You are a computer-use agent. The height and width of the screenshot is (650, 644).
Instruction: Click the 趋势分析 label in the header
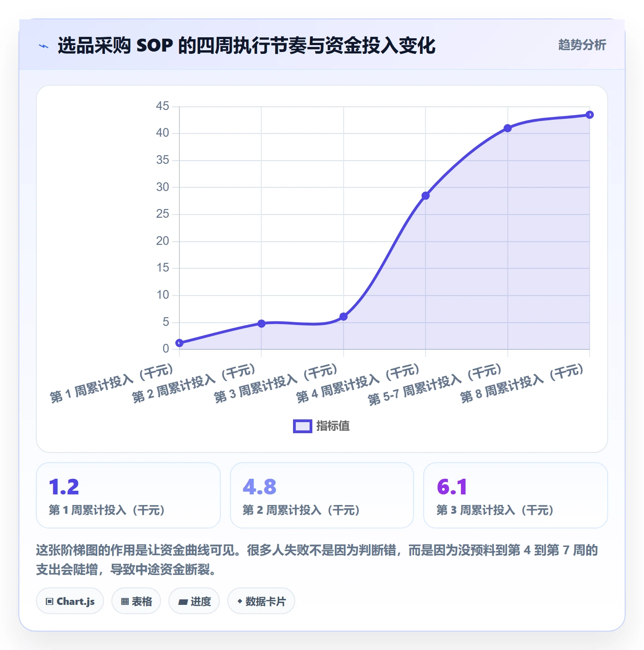click(582, 45)
